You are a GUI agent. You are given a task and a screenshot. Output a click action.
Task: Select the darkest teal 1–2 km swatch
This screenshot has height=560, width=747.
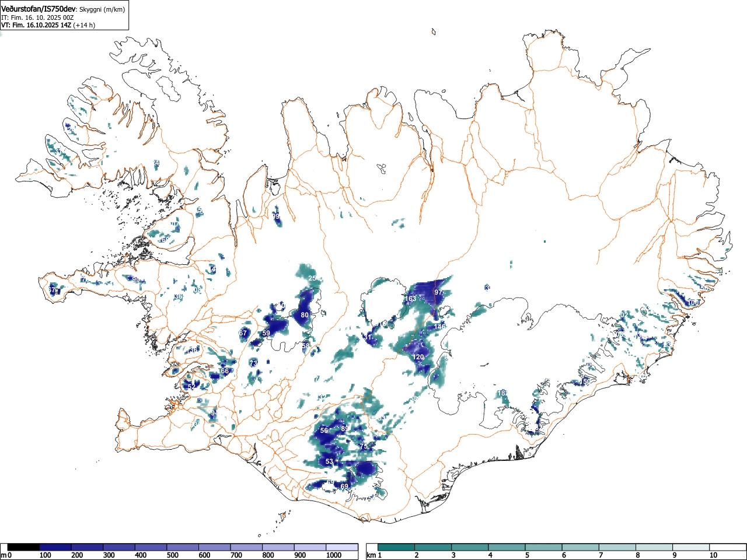[397, 547]
